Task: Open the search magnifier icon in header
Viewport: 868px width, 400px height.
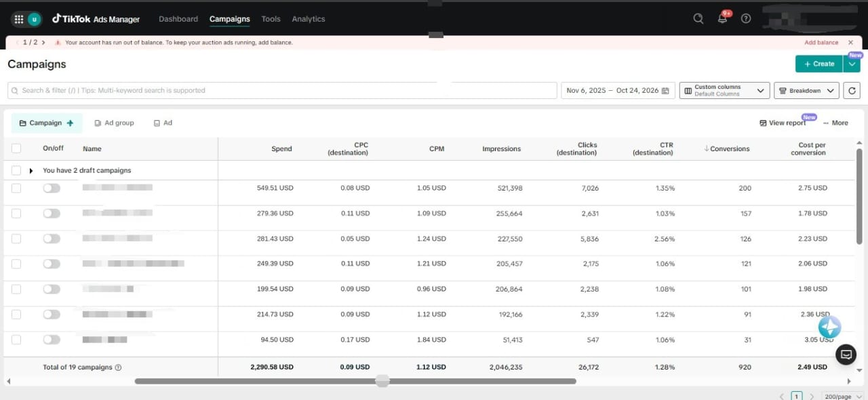Action: (x=698, y=19)
